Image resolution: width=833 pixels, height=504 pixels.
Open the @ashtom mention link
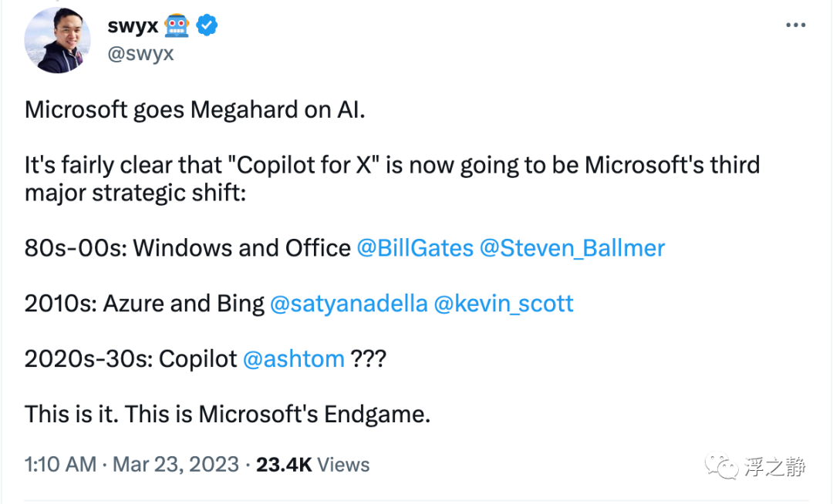(294, 359)
